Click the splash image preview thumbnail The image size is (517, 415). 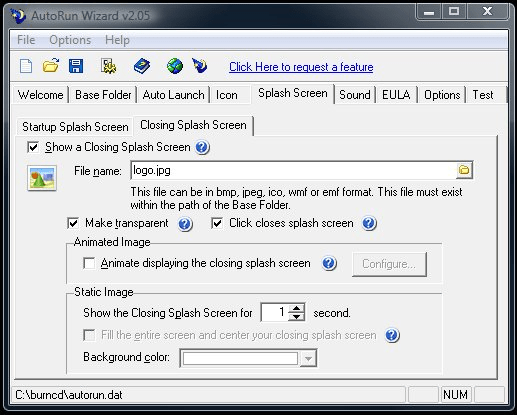[42, 178]
